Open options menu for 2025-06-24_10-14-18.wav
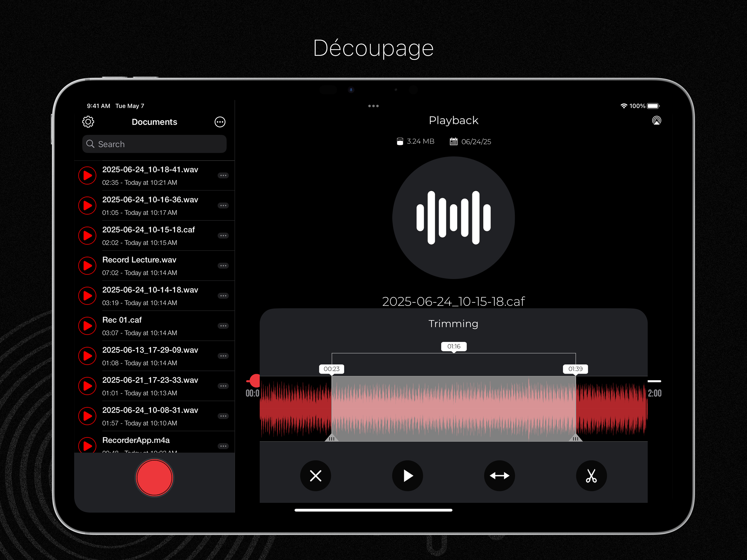747x560 pixels. tap(223, 296)
